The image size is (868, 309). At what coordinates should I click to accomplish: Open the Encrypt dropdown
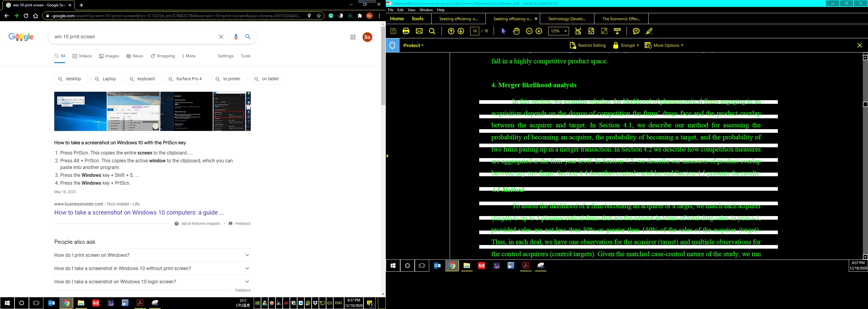tap(626, 45)
